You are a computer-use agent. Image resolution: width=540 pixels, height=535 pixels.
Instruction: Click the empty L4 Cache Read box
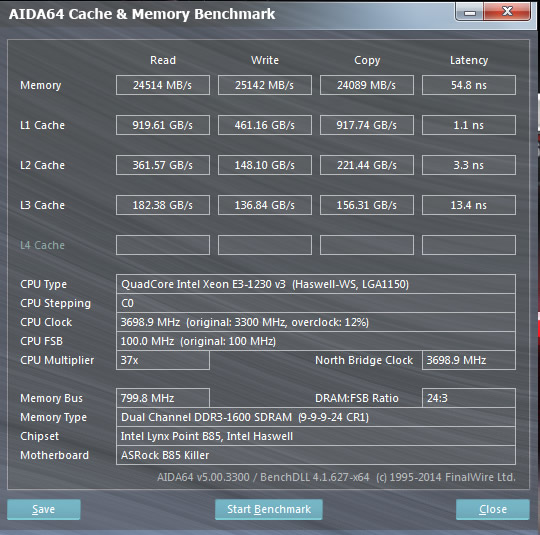coord(163,245)
